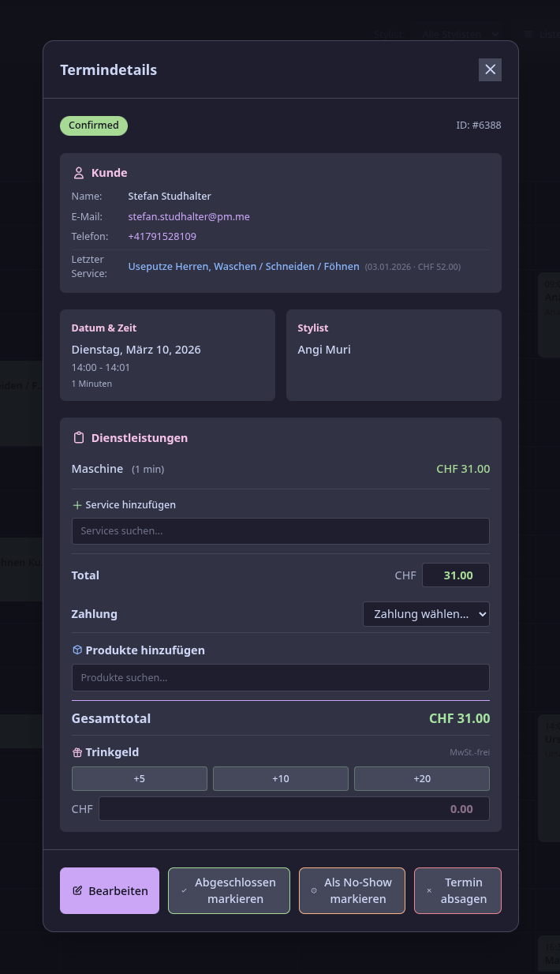The width and height of the screenshot is (560, 974).
Task: Open Stefan Studhalter's email link
Action: coord(189,215)
